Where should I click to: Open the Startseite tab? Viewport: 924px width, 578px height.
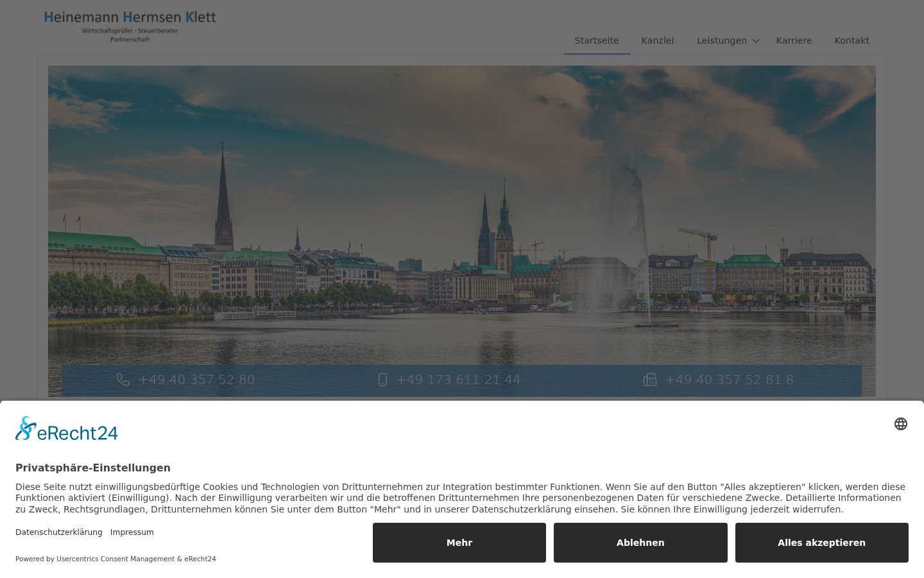(x=597, y=40)
